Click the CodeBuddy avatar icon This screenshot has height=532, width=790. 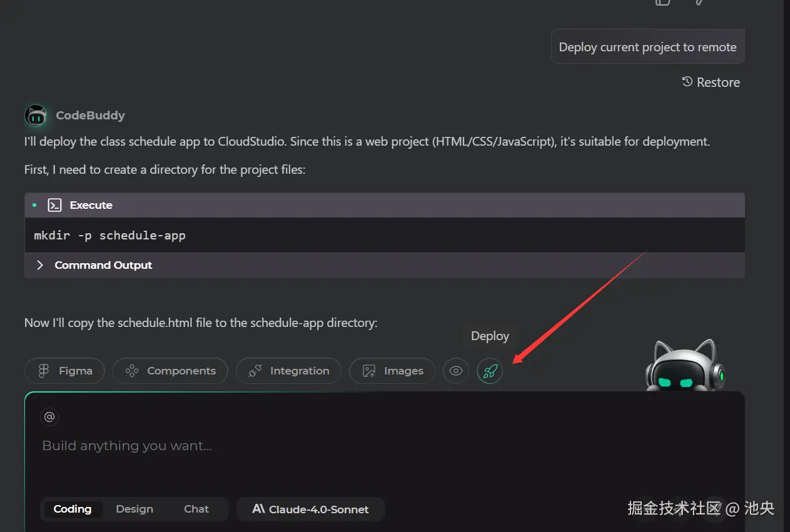(x=36, y=116)
